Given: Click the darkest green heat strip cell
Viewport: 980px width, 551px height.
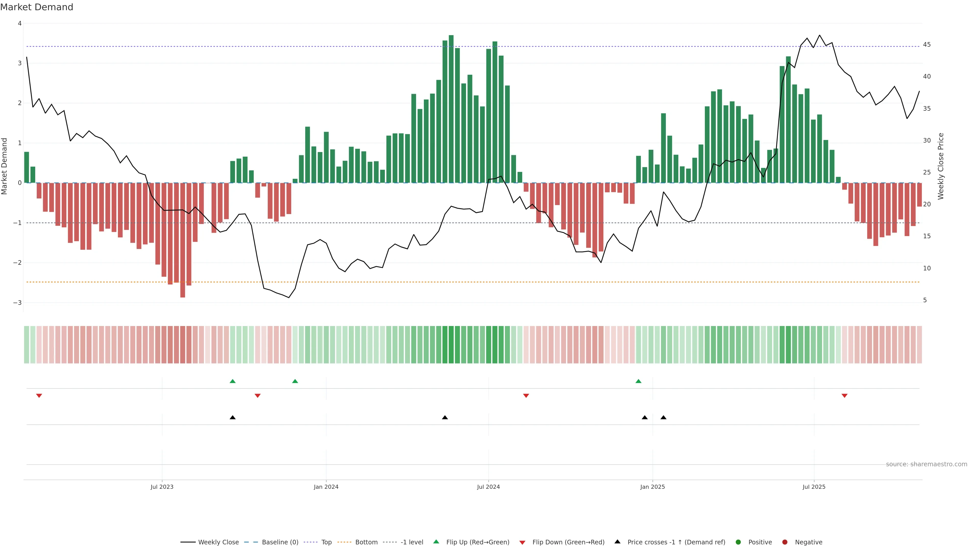Looking at the screenshot, I should point(451,345).
